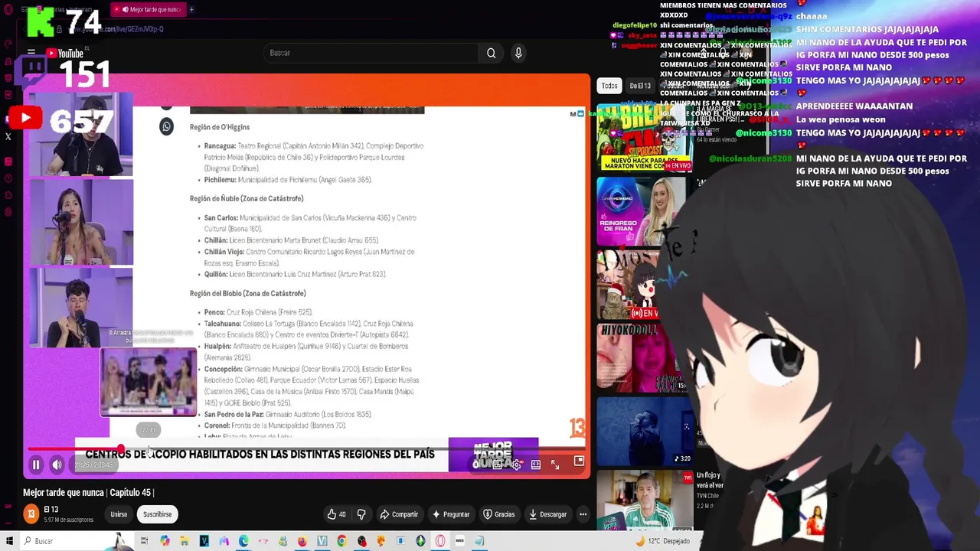Click the Suscribirse button
Viewport: 980px width, 551px height.
coord(157,514)
